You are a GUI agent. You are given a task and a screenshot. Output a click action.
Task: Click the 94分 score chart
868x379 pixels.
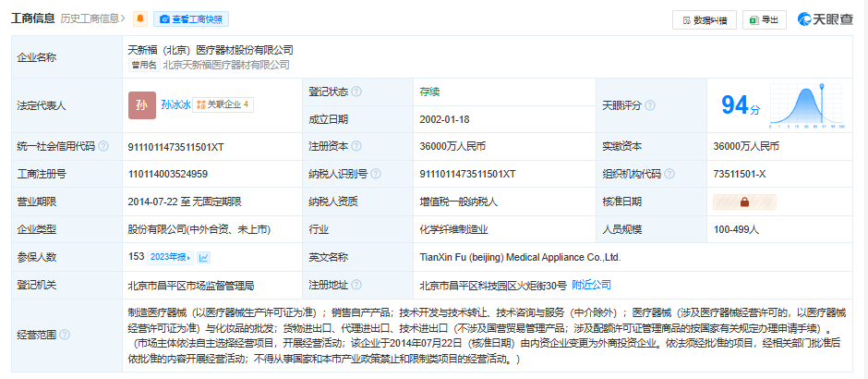[806, 105]
